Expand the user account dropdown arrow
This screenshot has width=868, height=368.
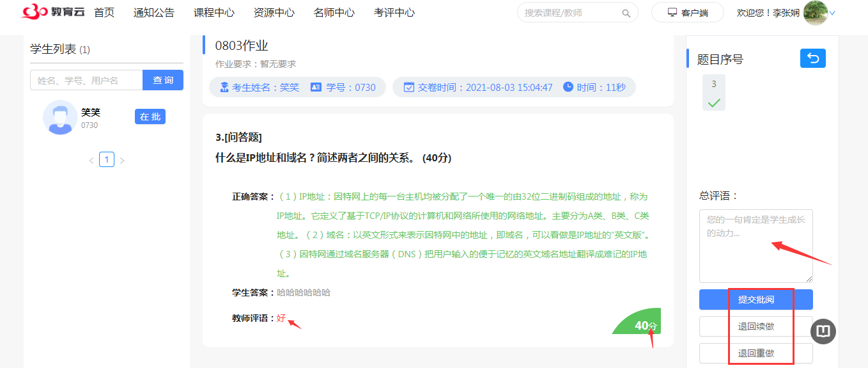832,13
